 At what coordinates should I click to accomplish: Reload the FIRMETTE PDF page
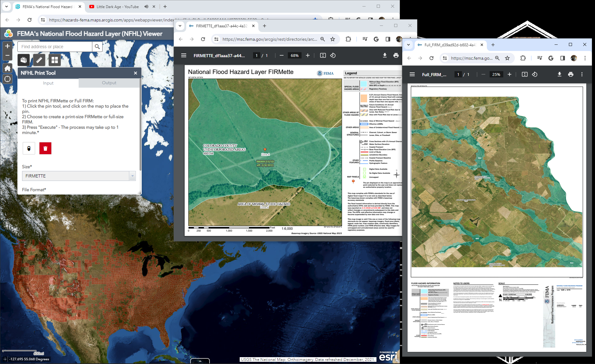click(203, 39)
